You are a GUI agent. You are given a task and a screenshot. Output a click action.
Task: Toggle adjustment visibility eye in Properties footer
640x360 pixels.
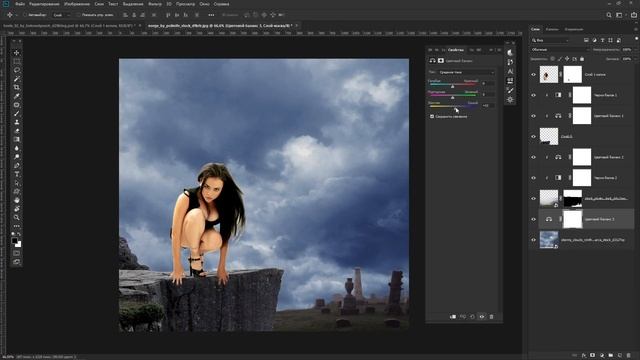(x=482, y=317)
